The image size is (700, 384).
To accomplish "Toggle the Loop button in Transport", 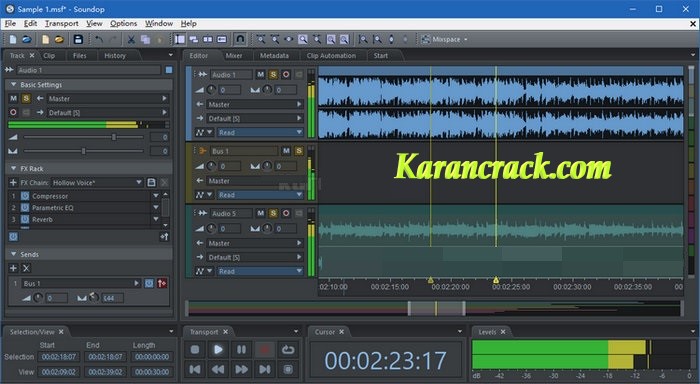I will coord(288,349).
